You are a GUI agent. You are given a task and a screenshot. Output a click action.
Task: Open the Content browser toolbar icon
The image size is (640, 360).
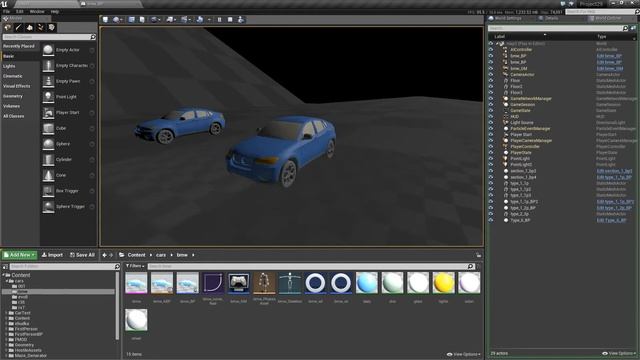click(131, 20)
